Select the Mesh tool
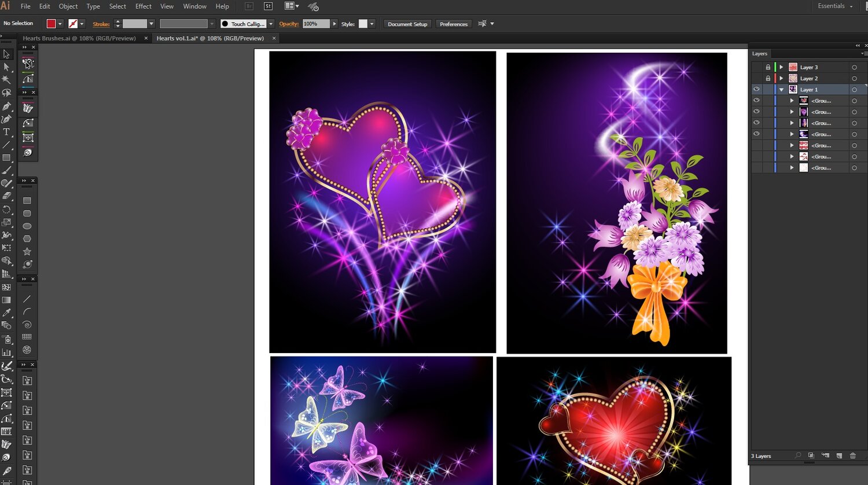868x485 pixels. coord(6,287)
